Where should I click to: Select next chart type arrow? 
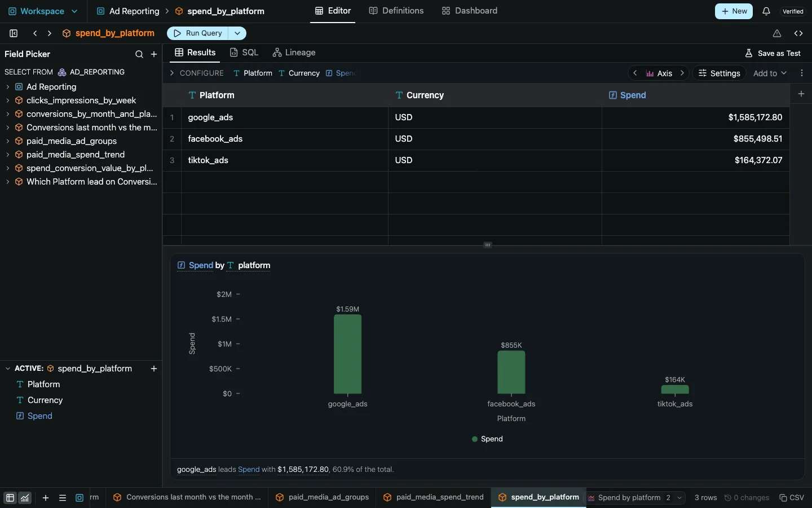[682, 73]
